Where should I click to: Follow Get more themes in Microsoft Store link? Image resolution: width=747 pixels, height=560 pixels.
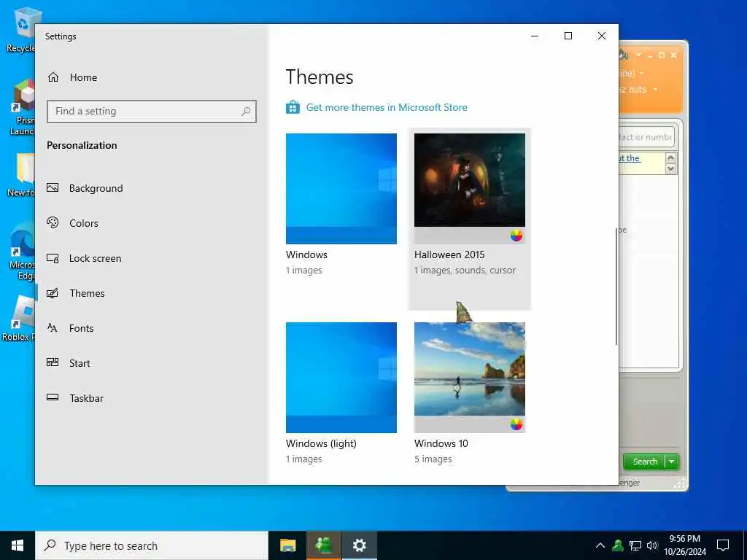(x=387, y=107)
